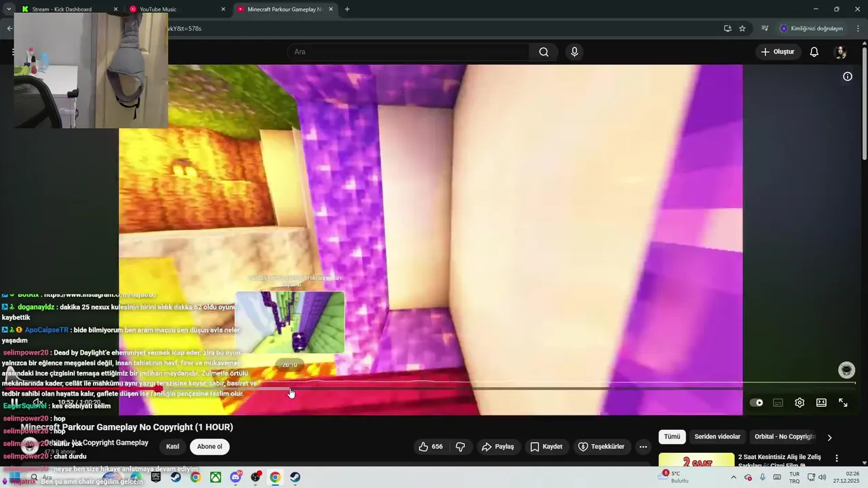The width and height of the screenshot is (868, 488).
Task: Open the more actions ellipsis menu
Action: (643, 447)
